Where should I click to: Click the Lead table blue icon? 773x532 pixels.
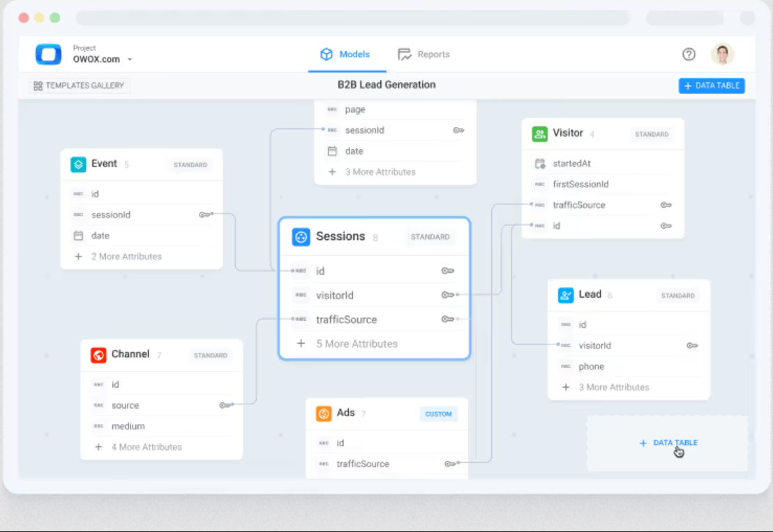tap(566, 295)
